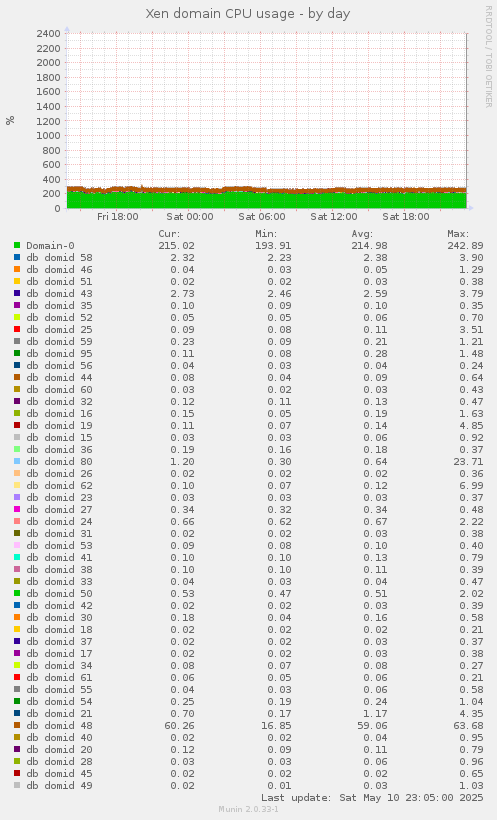Click 'db domid 95' legend label
This screenshot has height=820, width=497.
coord(59,354)
